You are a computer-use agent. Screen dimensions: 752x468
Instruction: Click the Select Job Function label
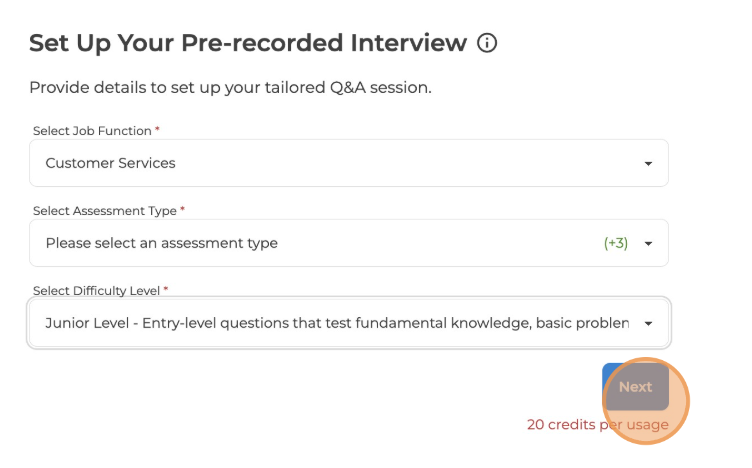point(92,131)
